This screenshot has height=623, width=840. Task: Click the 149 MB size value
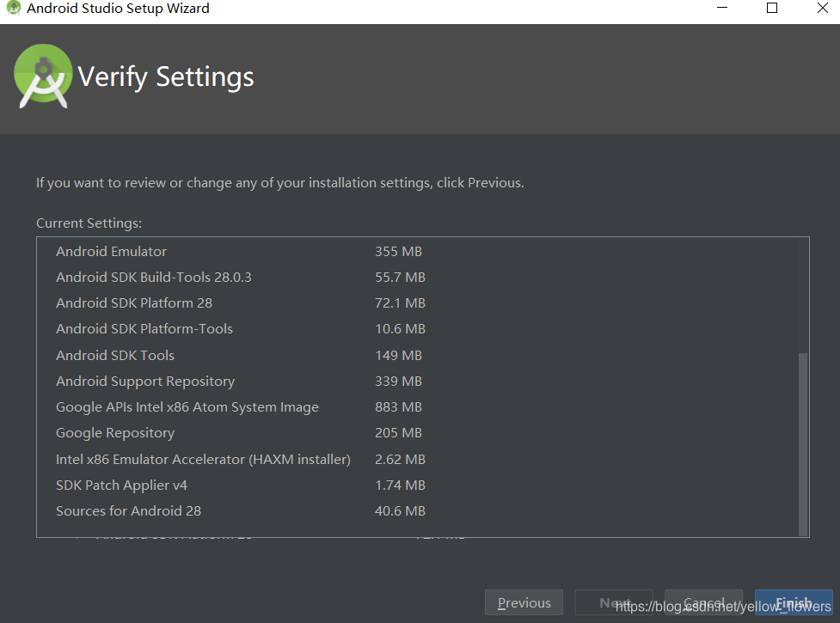point(398,356)
